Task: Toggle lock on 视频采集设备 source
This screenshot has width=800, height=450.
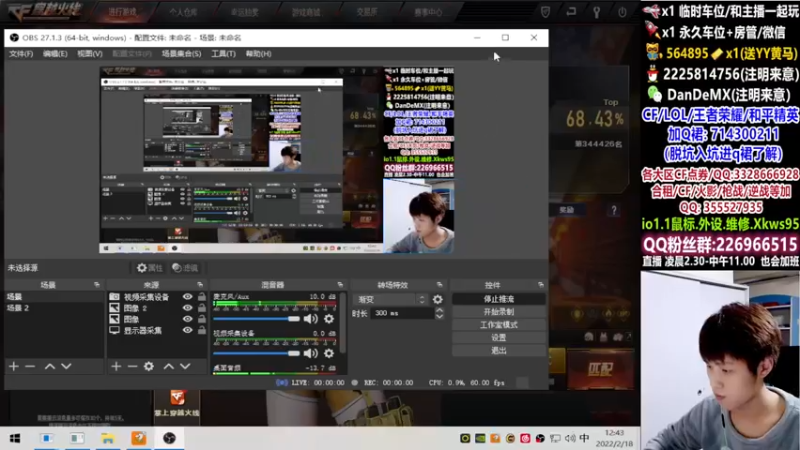Action: pos(202,296)
